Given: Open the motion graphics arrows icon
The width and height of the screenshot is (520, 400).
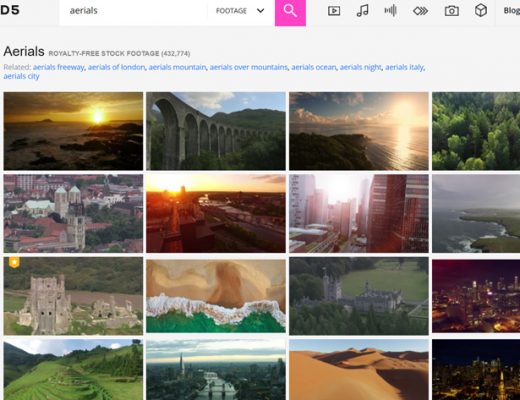Looking at the screenshot, I should (420, 11).
